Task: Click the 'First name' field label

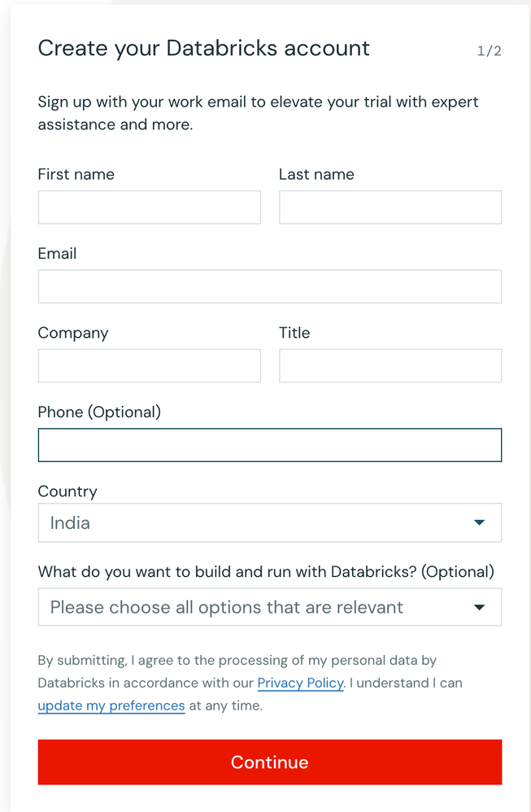Action: coord(76,174)
